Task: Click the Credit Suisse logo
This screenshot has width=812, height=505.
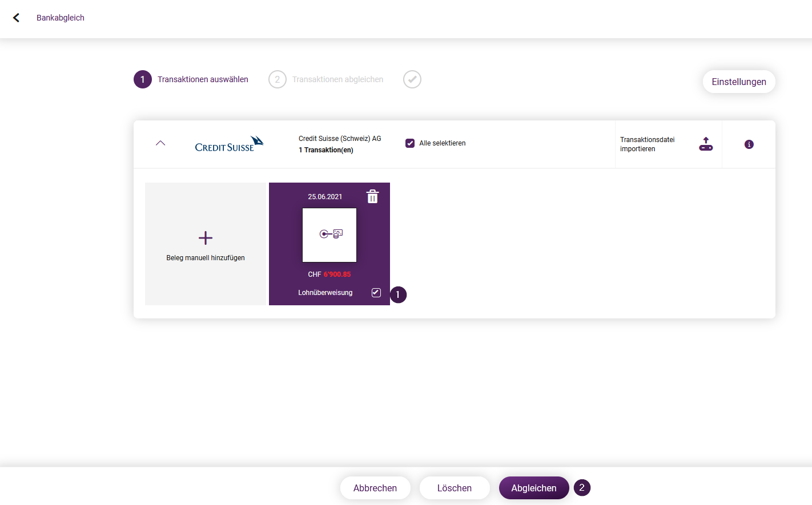Action: [x=229, y=144]
